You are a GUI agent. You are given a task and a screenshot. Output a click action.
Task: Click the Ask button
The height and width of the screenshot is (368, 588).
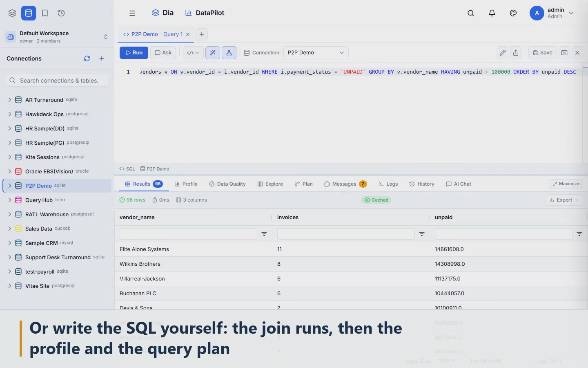[163, 53]
